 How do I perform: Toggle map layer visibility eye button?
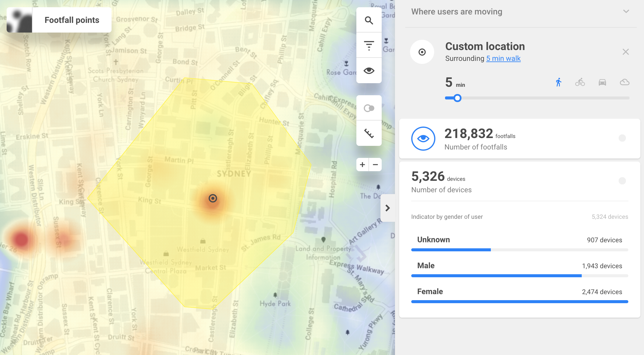(369, 71)
